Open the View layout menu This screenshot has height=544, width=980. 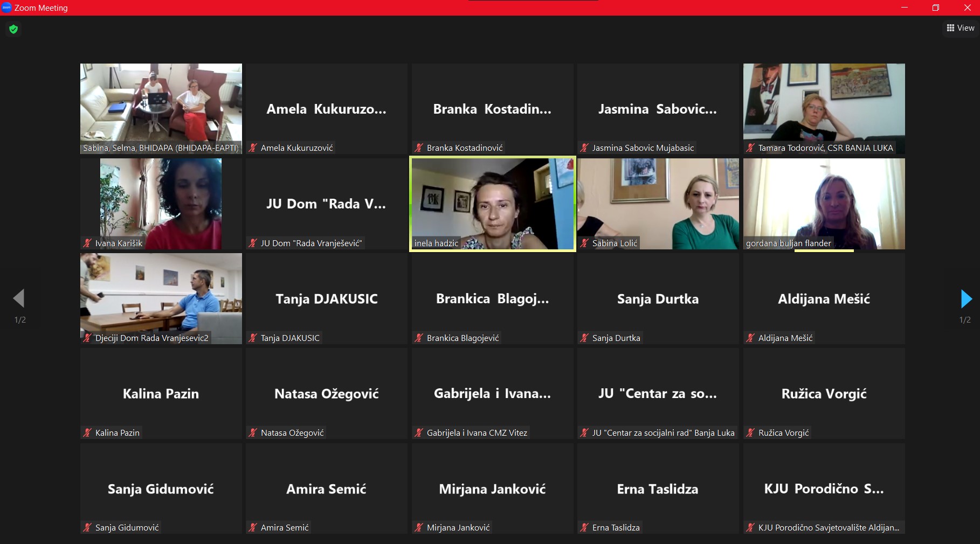(x=961, y=28)
